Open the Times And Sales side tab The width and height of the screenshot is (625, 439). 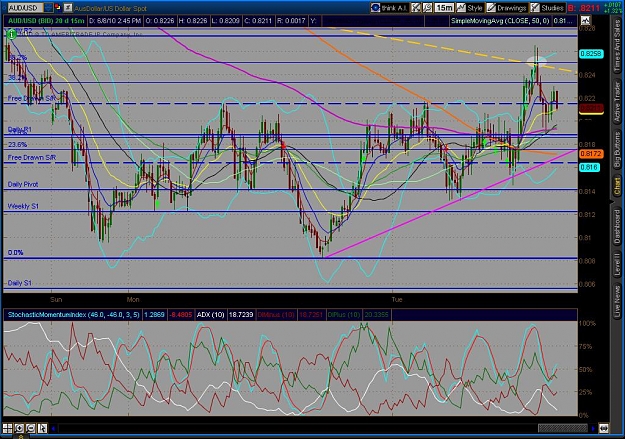click(617, 45)
